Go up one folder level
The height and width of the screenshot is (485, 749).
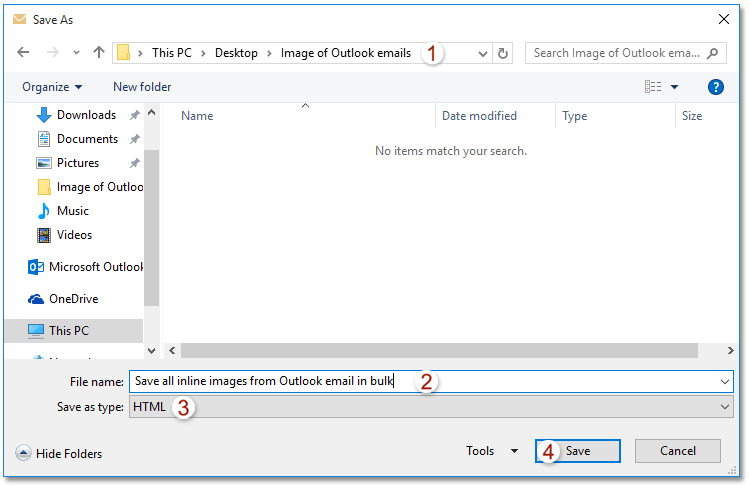[98, 52]
